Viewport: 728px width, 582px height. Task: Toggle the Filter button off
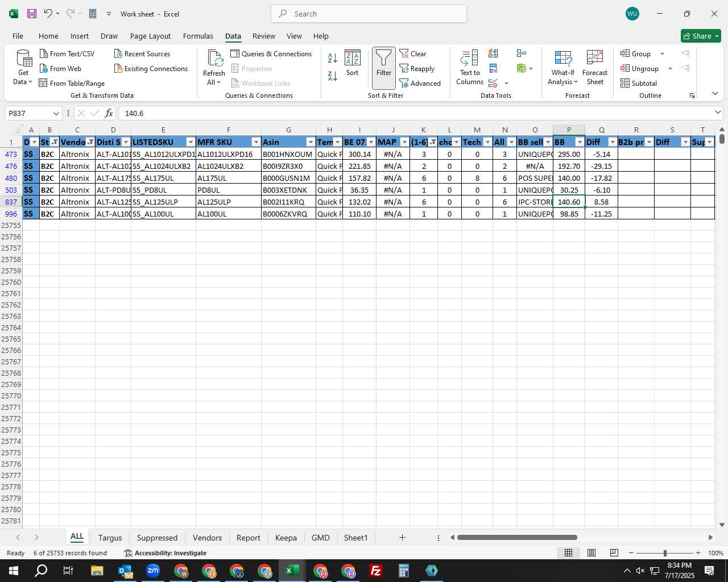pyautogui.click(x=384, y=68)
